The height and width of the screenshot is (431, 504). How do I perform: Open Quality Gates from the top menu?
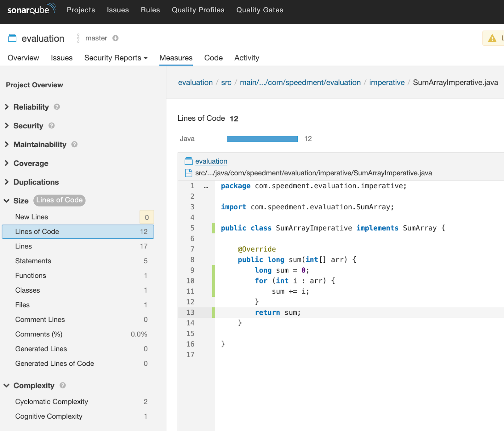260,10
